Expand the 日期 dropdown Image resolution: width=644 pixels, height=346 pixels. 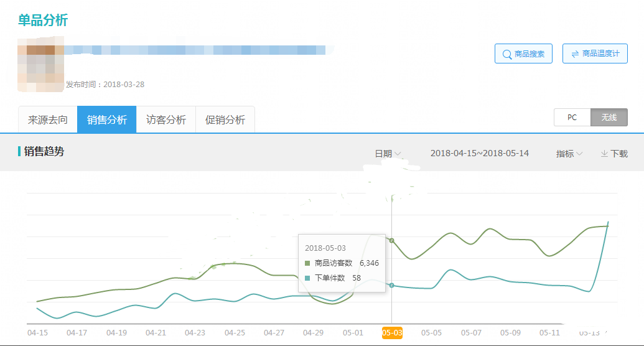point(388,154)
